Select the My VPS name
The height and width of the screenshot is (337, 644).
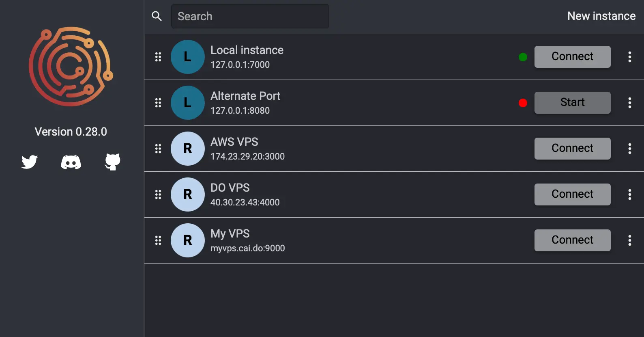point(230,233)
